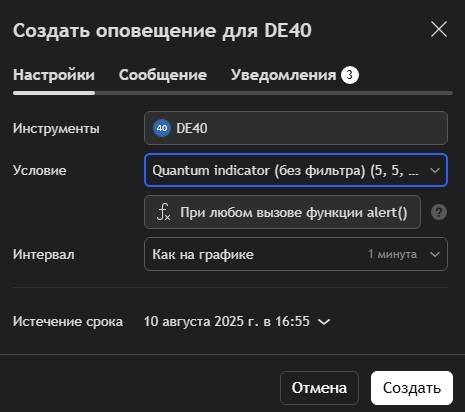Click the chevron beside 1 минута
The image size is (465, 412).
[x=434, y=255]
